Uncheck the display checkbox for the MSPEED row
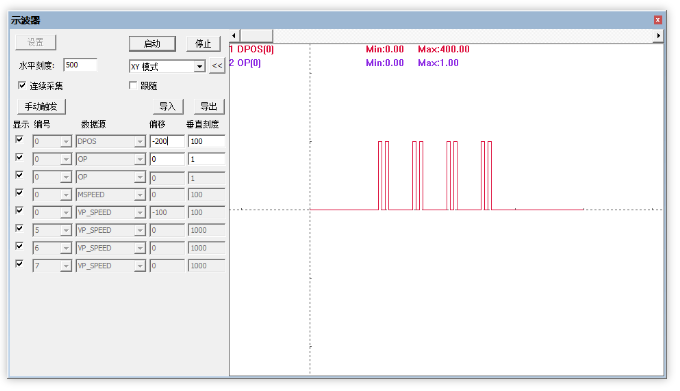The width and height of the screenshot is (680, 391). (19, 192)
